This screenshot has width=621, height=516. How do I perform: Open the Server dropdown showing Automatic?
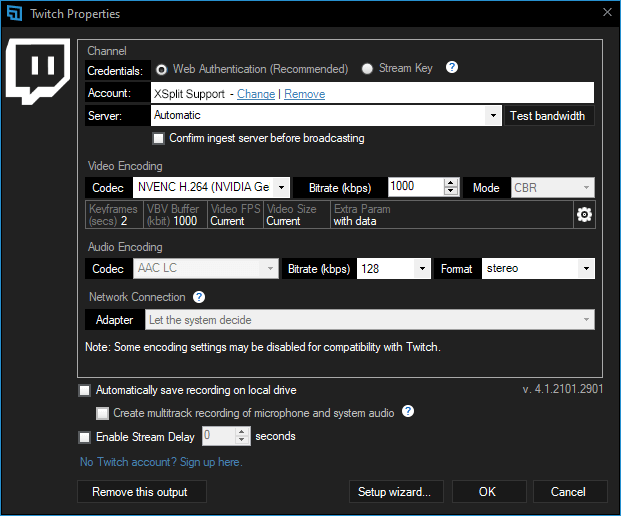click(x=326, y=116)
